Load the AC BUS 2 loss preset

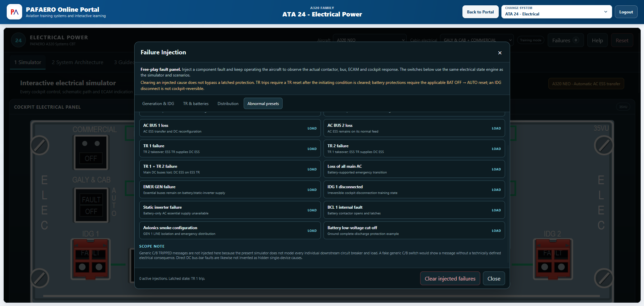coord(496,129)
